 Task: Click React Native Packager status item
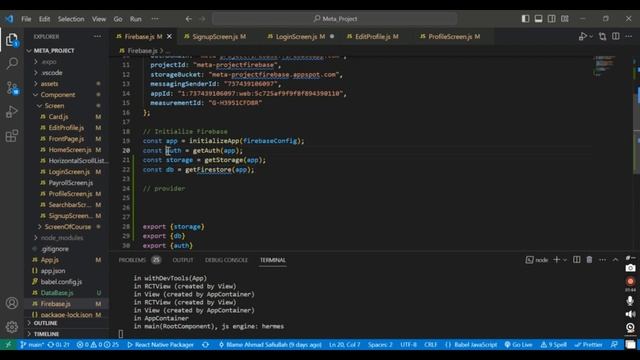[160, 345]
